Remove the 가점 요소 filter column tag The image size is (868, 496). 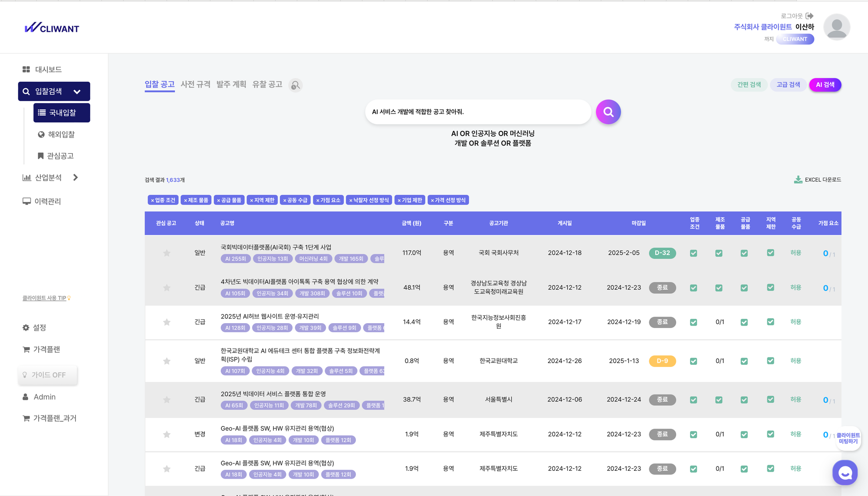click(x=318, y=200)
